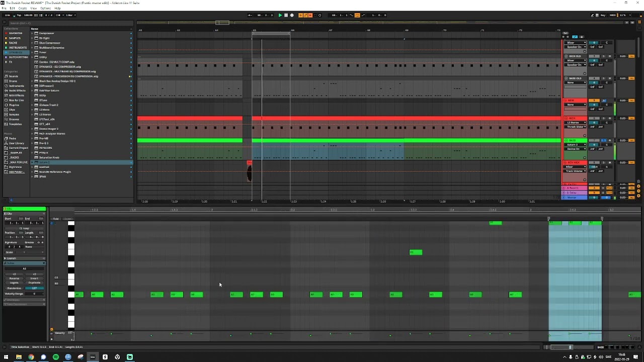Enable Key Map Mode switch

coord(603,15)
